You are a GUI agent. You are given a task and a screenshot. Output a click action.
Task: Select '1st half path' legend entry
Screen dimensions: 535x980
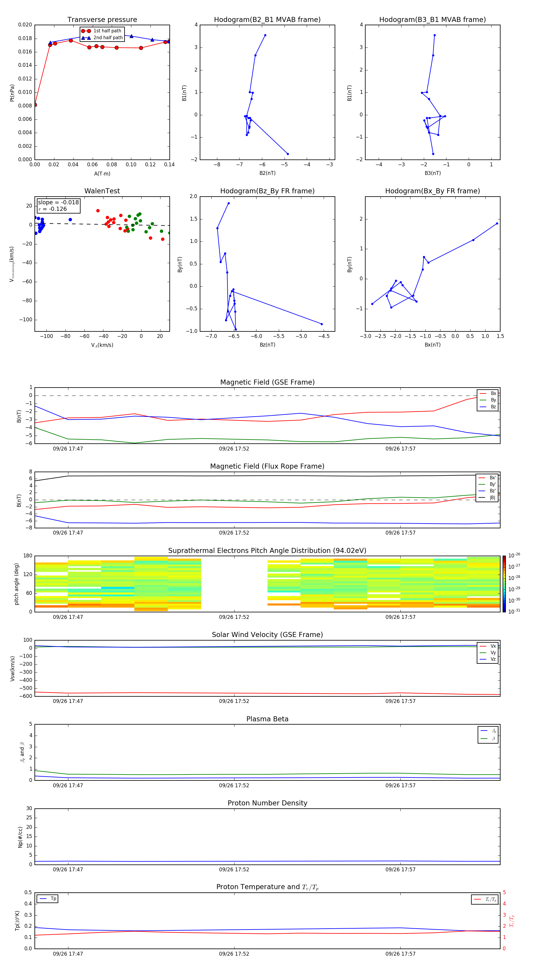tap(102, 31)
